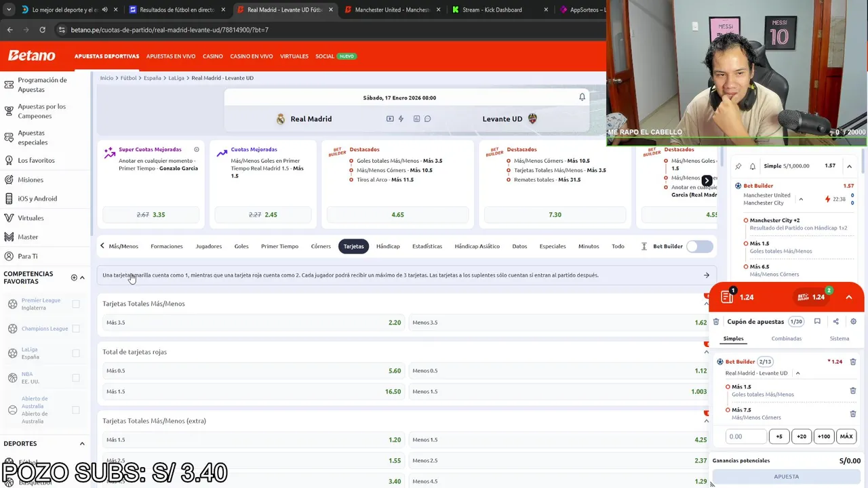Add 5 to stake with +5 button
The image size is (868, 488).
[779, 436]
